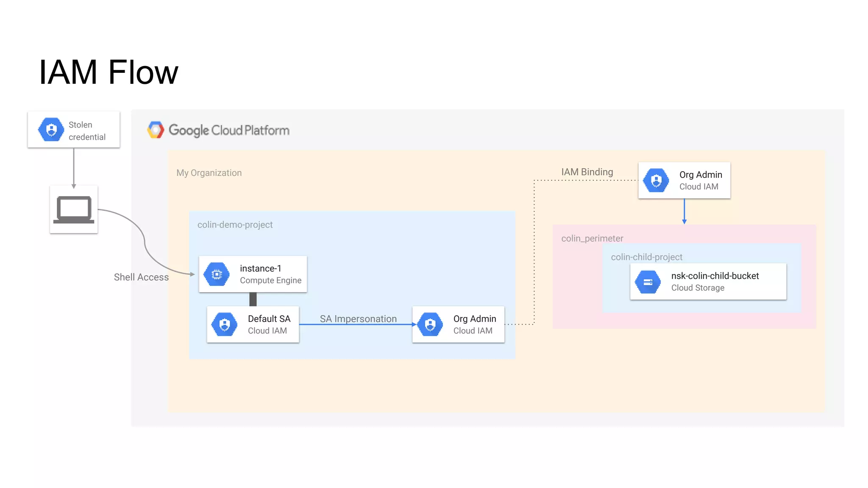This screenshot has width=868, height=488.
Task: Click the SA Impersonation arrow label
Action: pos(358,319)
